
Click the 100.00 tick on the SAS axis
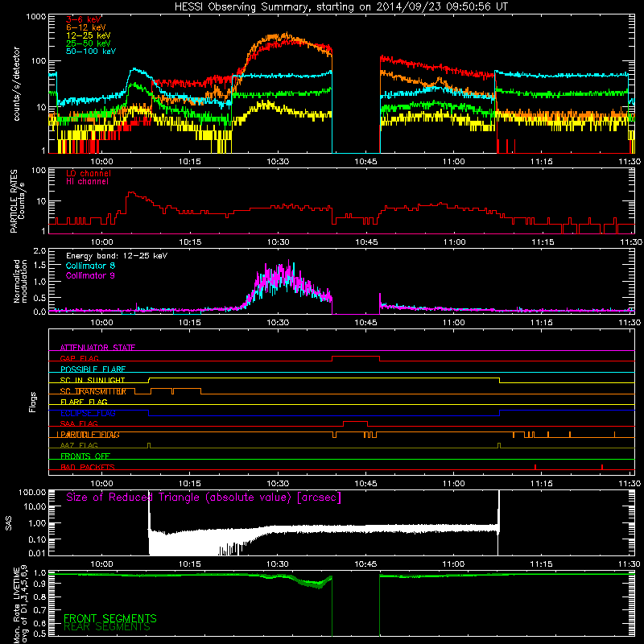click(x=32, y=492)
